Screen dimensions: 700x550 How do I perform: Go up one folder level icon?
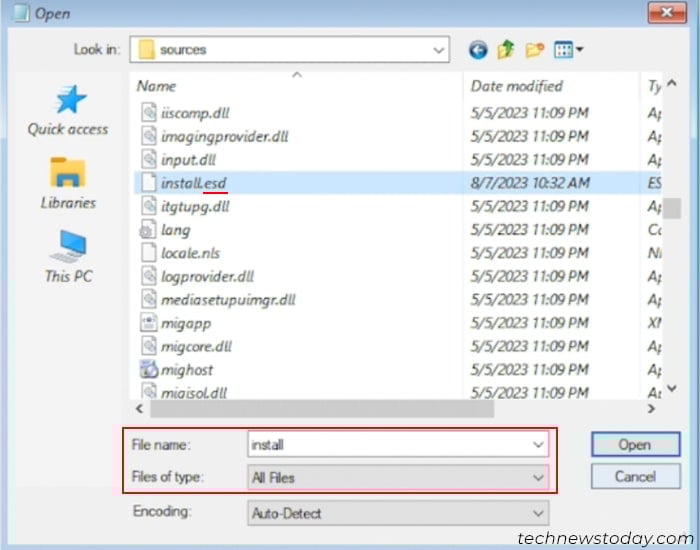point(506,50)
